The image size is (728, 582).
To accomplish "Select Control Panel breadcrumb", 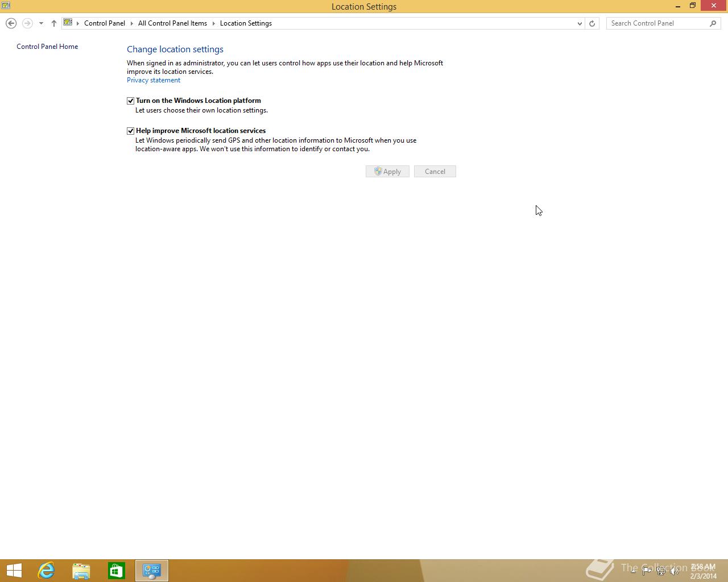I will point(105,23).
